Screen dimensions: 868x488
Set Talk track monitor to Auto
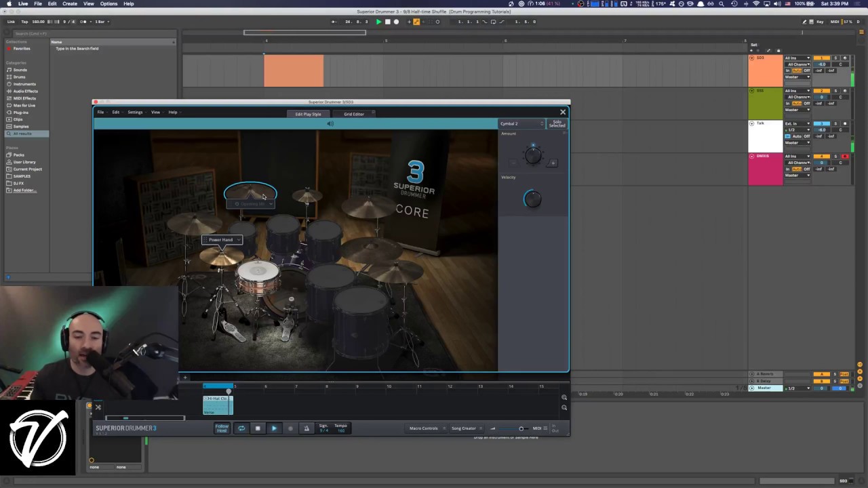click(x=797, y=136)
